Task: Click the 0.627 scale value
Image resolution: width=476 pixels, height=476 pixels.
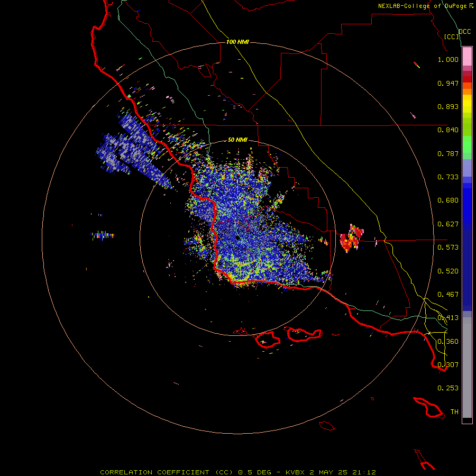Action: (448, 224)
